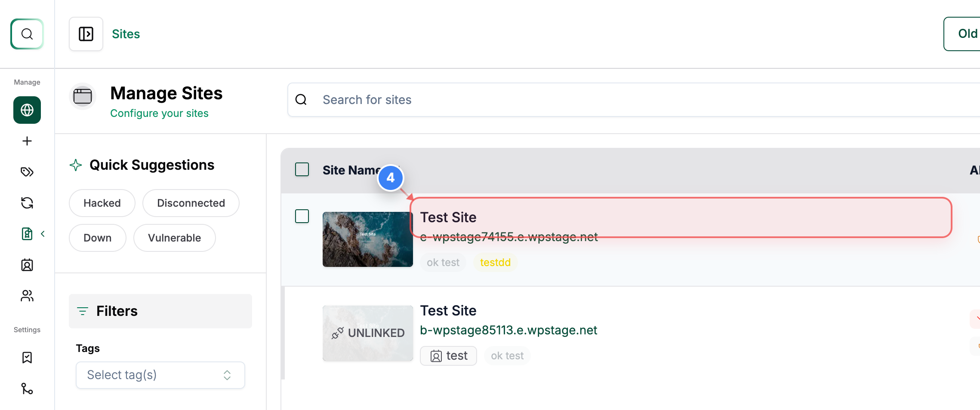Open the connections icon under Settings
The width and height of the screenshot is (980, 410).
click(x=27, y=389)
